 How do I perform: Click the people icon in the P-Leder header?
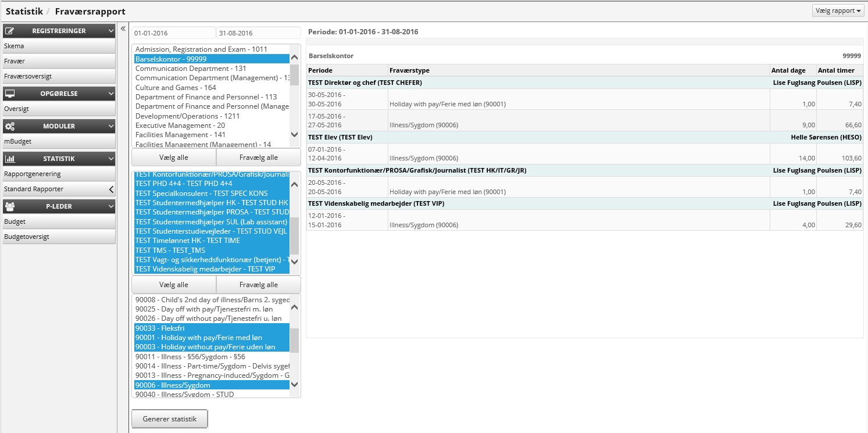tap(10, 206)
